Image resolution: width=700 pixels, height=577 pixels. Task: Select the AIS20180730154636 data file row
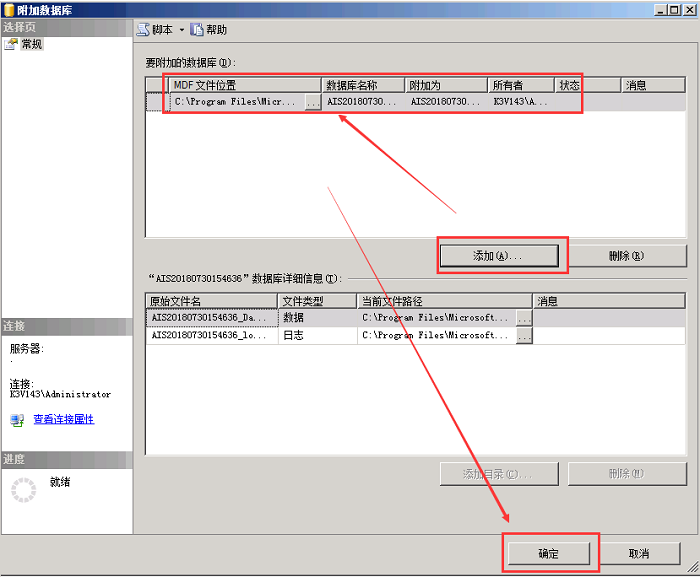coord(210,318)
